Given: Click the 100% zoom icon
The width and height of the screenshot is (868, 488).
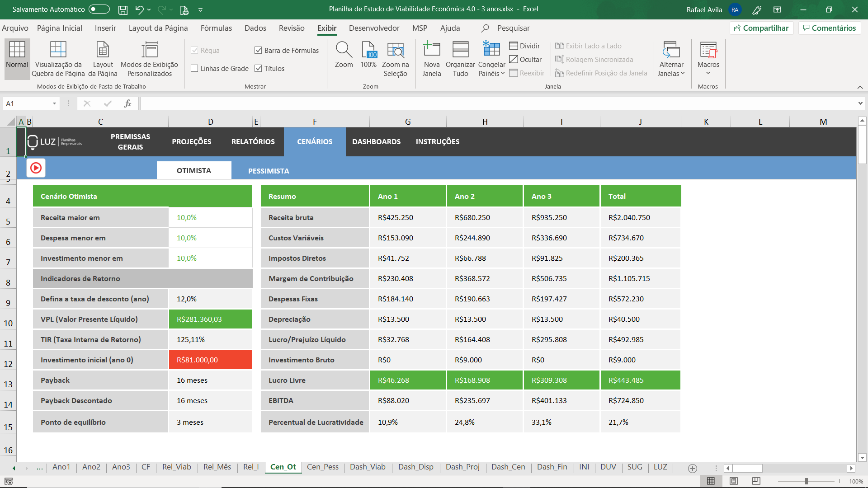Looking at the screenshot, I should tap(368, 50).
